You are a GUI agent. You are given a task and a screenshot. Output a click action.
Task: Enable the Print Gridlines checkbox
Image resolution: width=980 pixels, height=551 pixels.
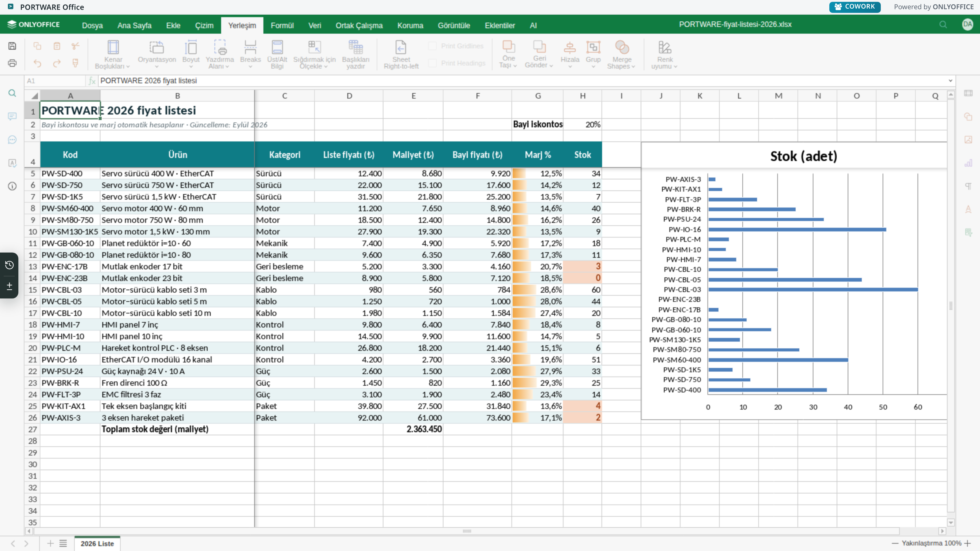(432, 46)
